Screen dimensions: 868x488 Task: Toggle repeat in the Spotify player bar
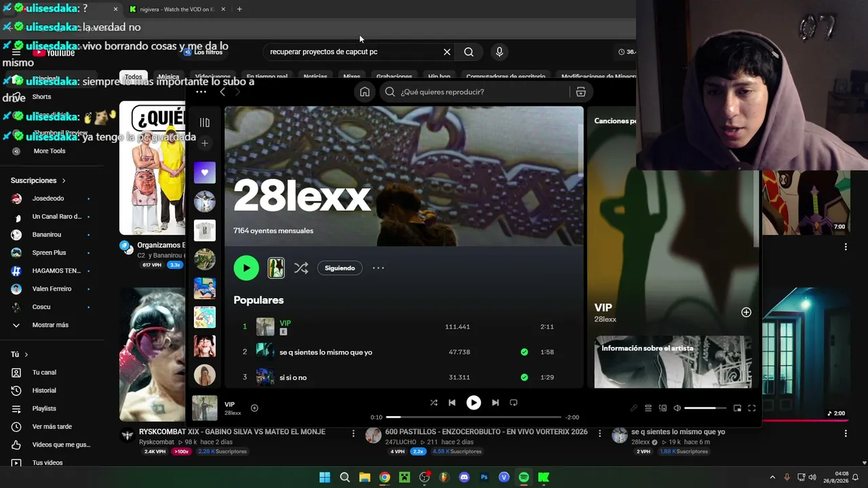pos(513,403)
